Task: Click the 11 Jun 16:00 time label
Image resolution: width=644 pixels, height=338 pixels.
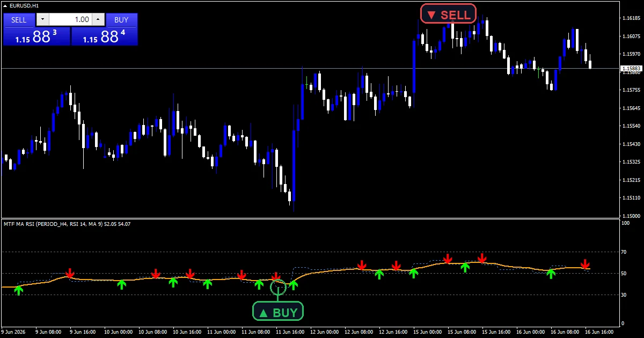Action: (290, 332)
